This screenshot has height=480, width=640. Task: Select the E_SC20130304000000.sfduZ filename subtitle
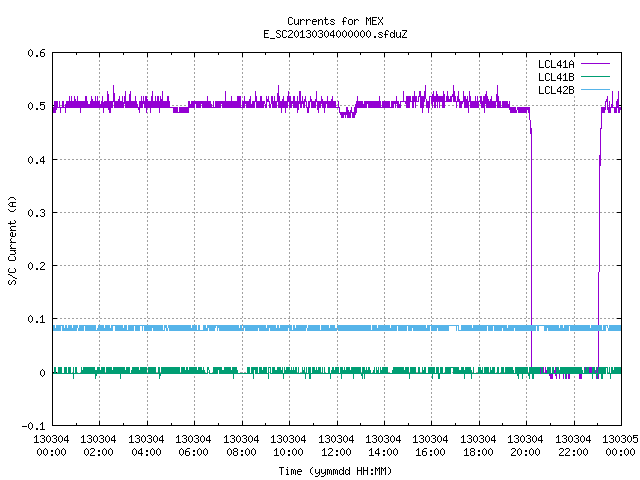(335, 34)
